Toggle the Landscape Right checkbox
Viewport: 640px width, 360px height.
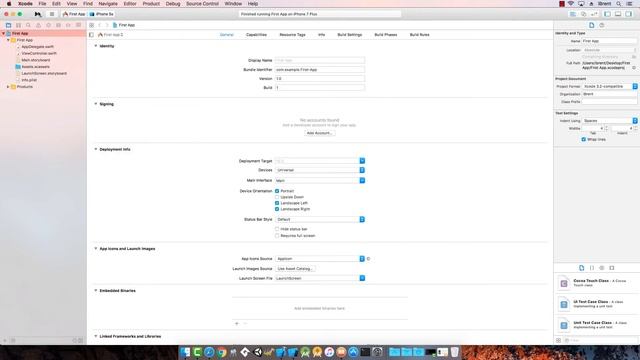coord(277,209)
